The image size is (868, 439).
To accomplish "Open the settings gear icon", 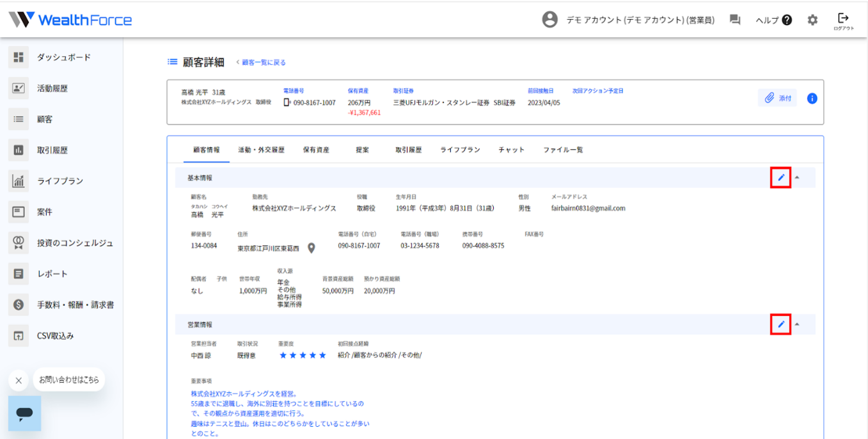I will tap(812, 20).
